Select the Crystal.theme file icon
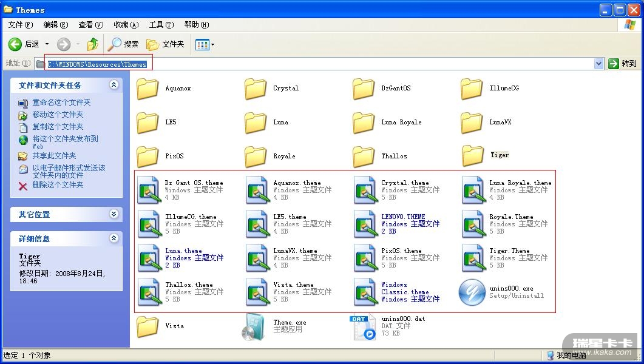 tap(366, 190)
